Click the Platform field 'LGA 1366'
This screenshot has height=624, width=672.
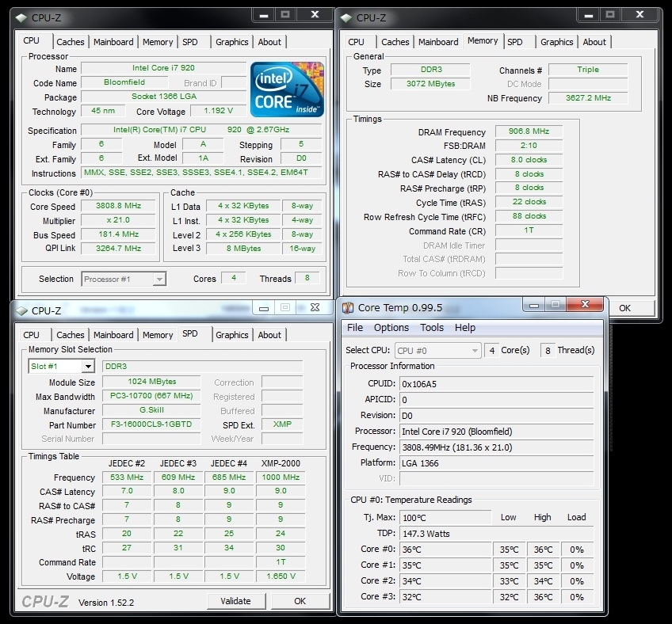click(x=496, y=463)
